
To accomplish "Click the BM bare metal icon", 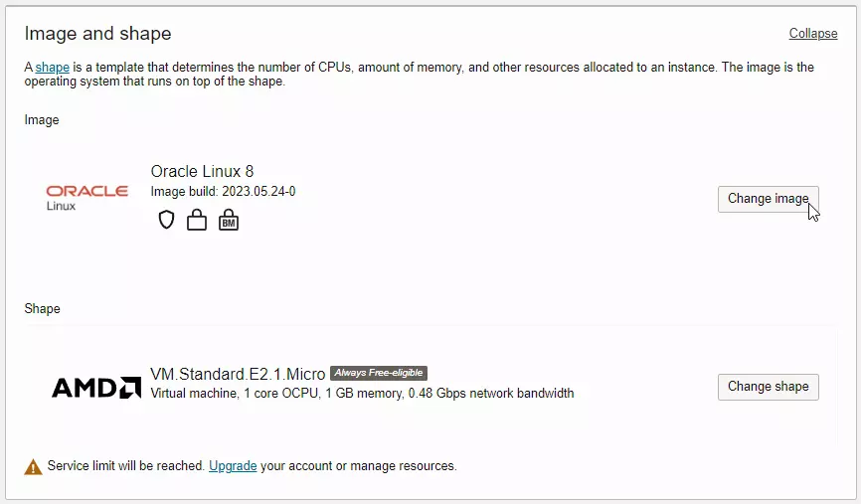I will (x=229, y=220).
